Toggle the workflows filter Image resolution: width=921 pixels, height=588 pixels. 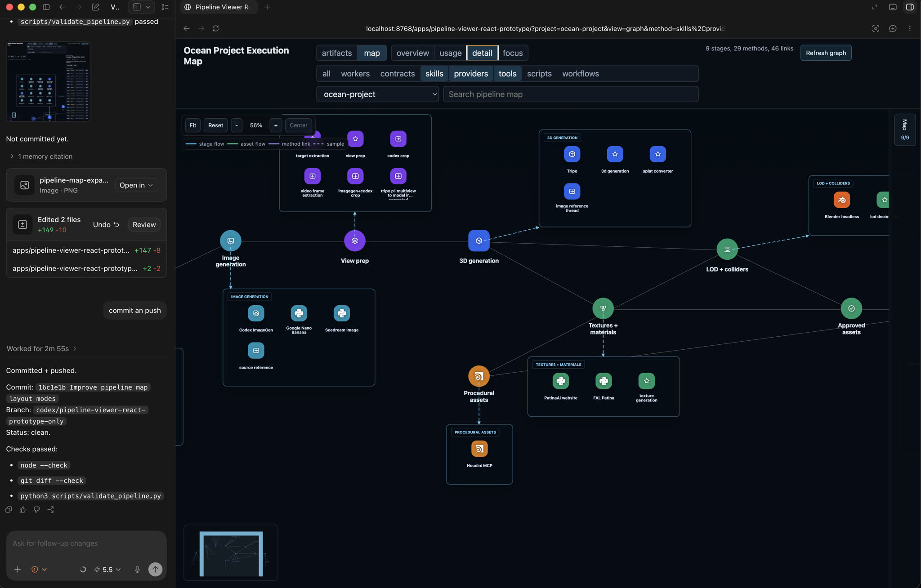click(581, 74)
